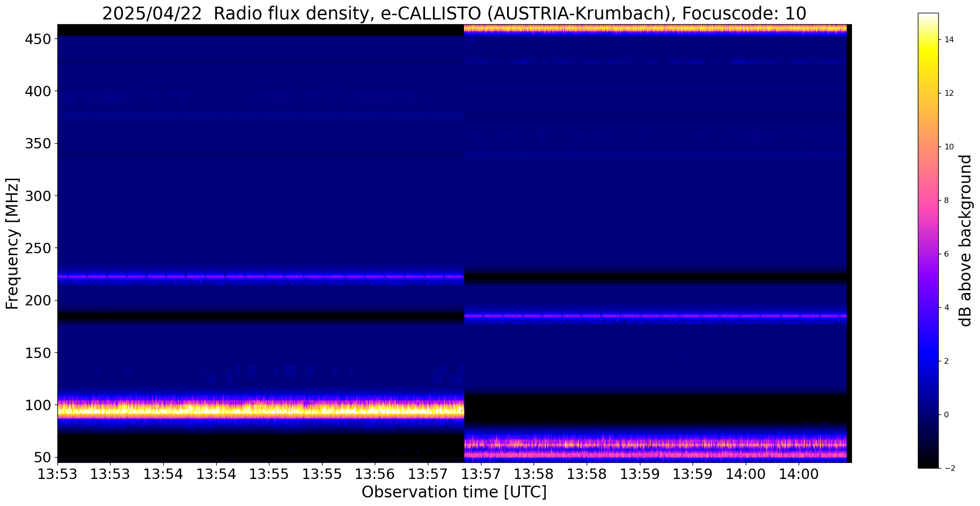Click the bright yellow band near 95 MHz

pos(260,409)
